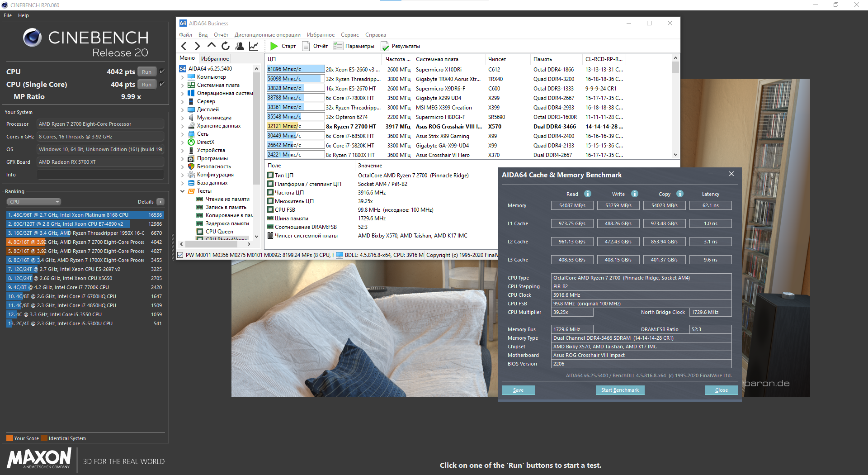This screenshot has width=868, height=475.
Task: Open Cinebench Help menu
Action: (24, 15)
